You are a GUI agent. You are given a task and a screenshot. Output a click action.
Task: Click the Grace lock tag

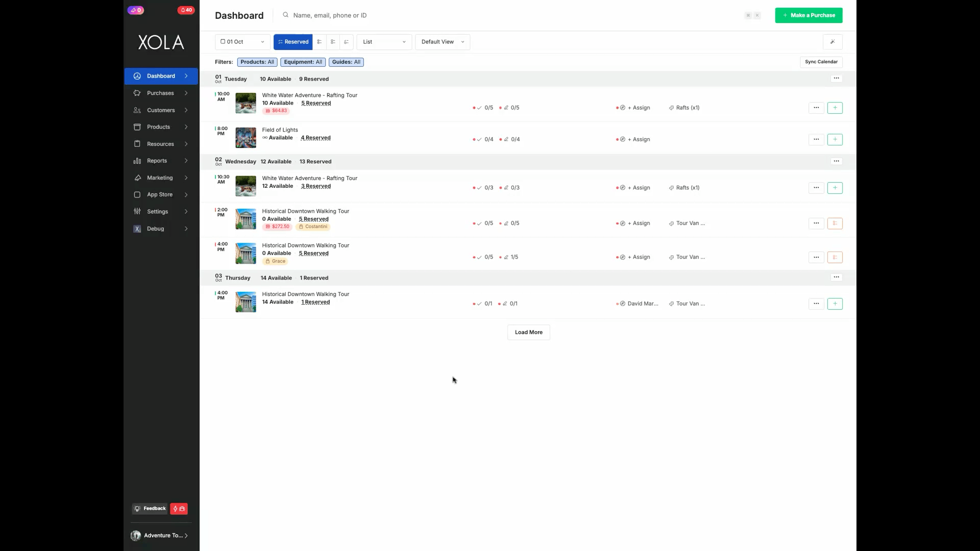click(275, 261)
